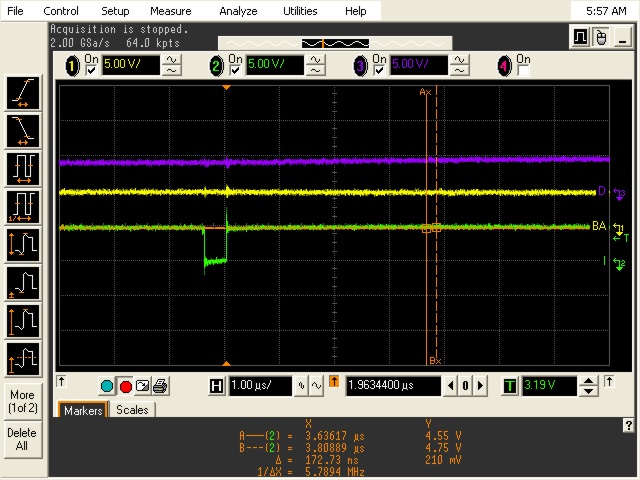Toggle channel 1 On checkbox
The width and height of the screenshot is (640, 480).
click(x=91, y=71)
